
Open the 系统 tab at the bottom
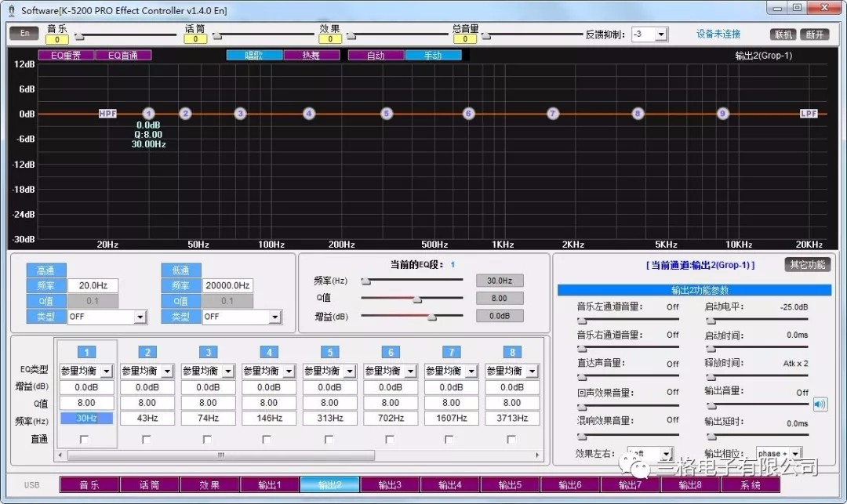(x=751, y=485)
